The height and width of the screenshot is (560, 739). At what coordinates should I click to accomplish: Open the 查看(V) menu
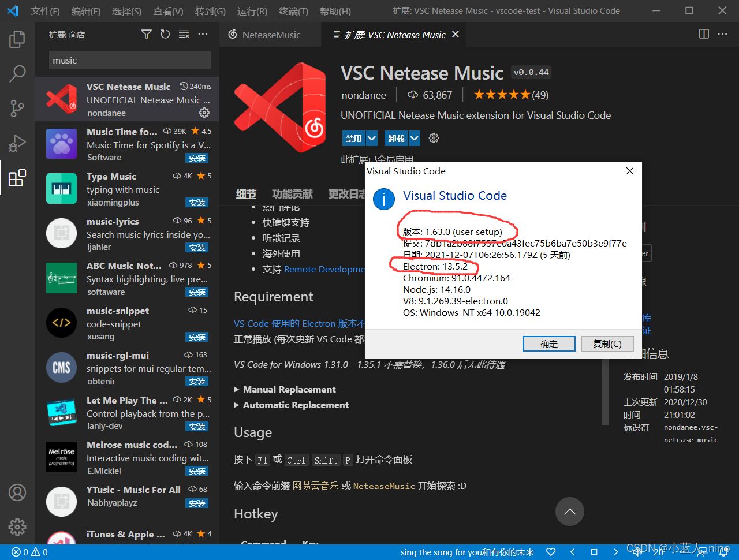[x=168, y=11]
